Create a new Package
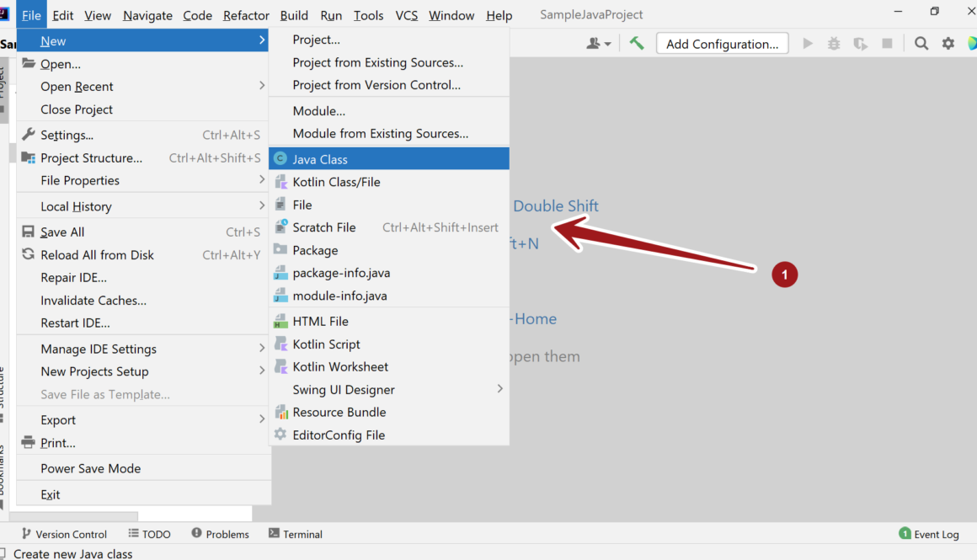This screenshot has width=977, height=560. click(314, 249)
